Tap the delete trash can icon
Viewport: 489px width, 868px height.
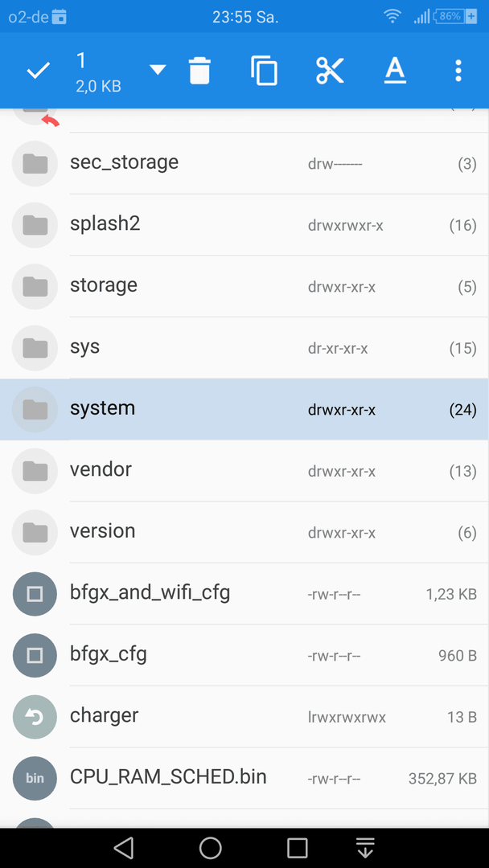click(x=199, y=70)
